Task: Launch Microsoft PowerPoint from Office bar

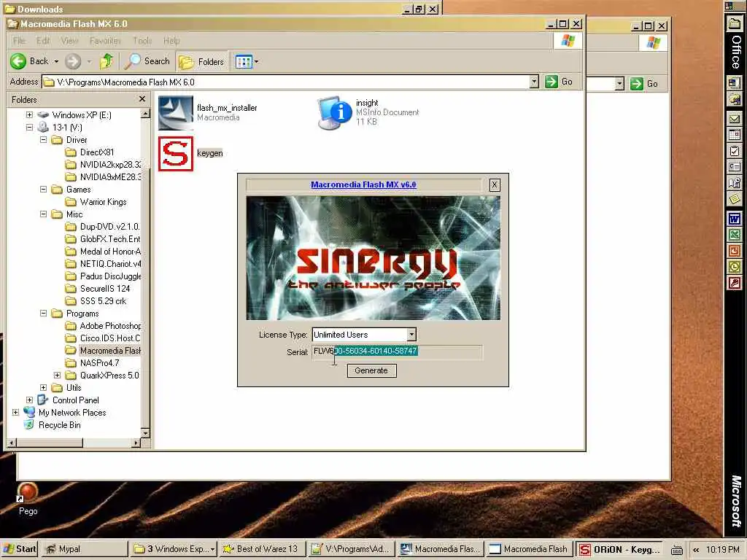Action: coord(735,251)
